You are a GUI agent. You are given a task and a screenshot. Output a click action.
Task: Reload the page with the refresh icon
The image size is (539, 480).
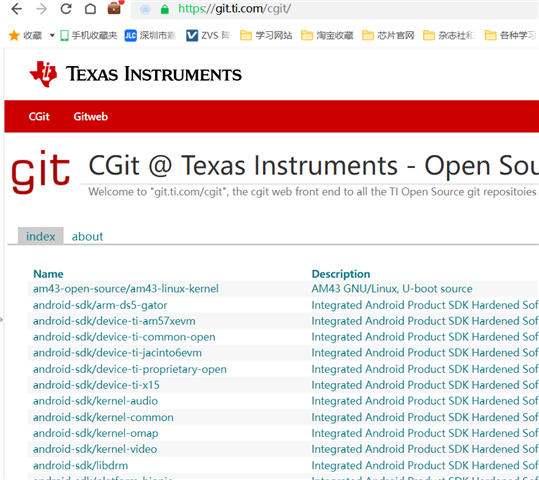pyautogui.click(x=66, y=9)
